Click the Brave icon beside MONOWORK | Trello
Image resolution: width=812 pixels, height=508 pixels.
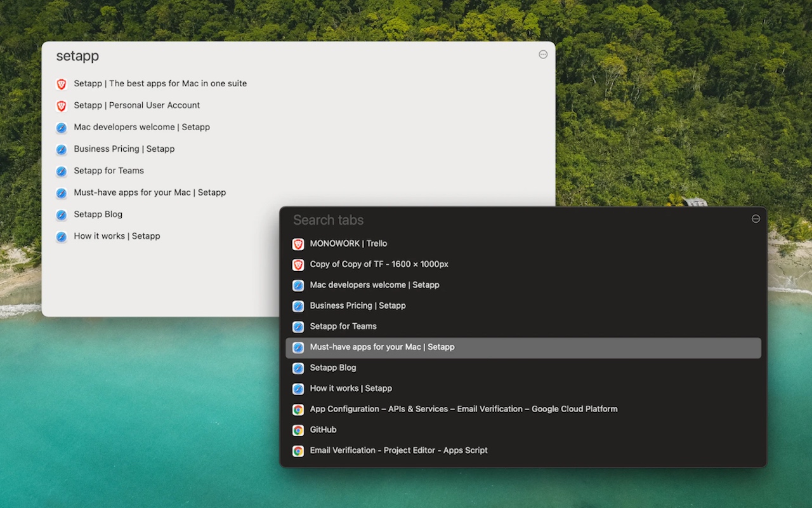(298, 243)
